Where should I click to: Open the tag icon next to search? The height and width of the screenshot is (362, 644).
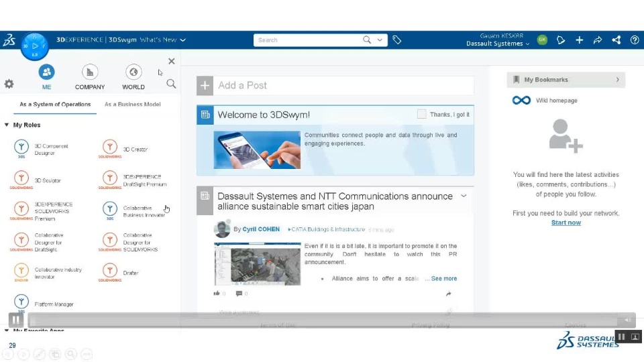(x=396, y=40)
